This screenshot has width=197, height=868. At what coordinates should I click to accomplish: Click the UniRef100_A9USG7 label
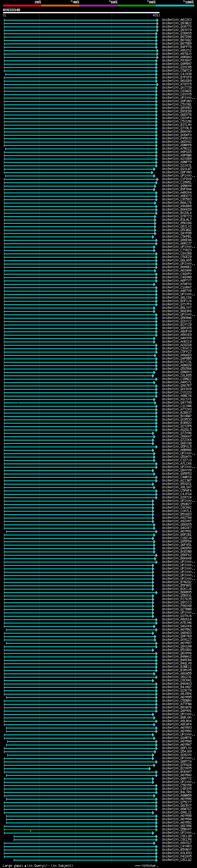pyautogui.click(x=177, y=843)
